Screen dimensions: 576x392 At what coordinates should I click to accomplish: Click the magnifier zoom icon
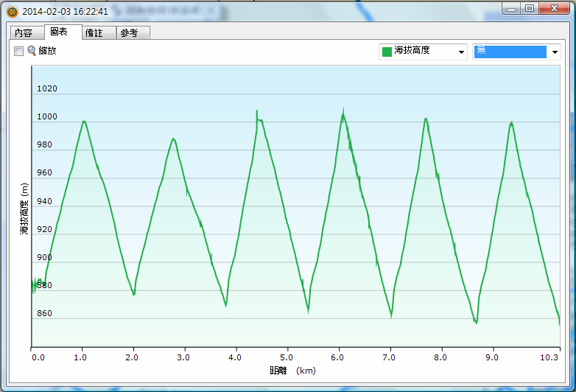point(32,51)
